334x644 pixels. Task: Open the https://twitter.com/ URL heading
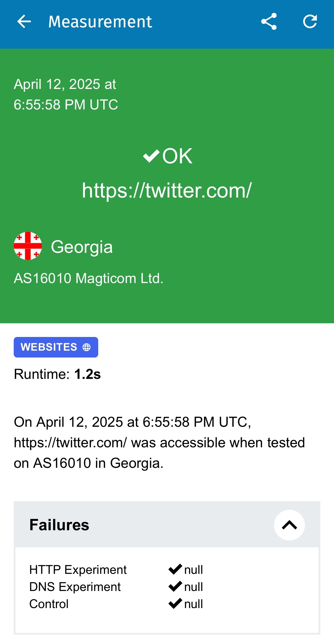(167, 190)
